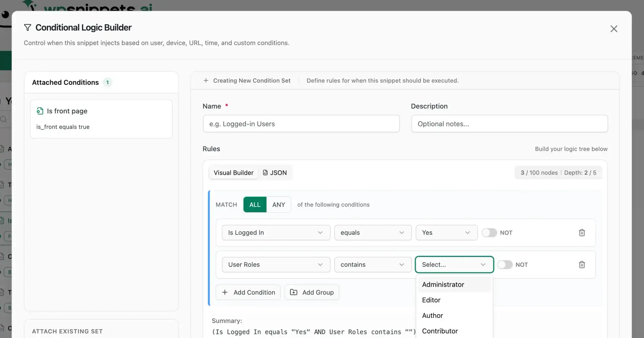The width and height of the screenshot is (644, 338).
Task: Select Administrator from the roles list
Action: (x=443, y=284)
